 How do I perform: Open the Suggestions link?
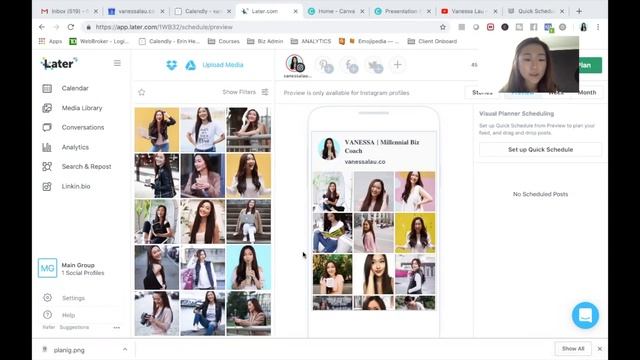74,327
